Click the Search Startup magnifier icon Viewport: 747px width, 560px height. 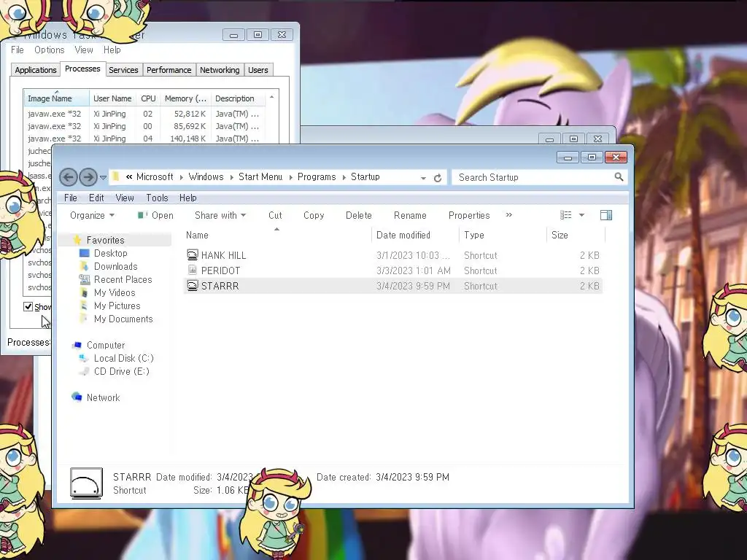619,177
